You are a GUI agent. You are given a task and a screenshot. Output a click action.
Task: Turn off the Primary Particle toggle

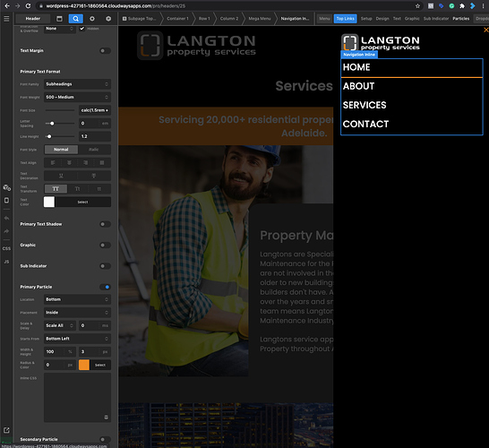[x=105, y=287]
